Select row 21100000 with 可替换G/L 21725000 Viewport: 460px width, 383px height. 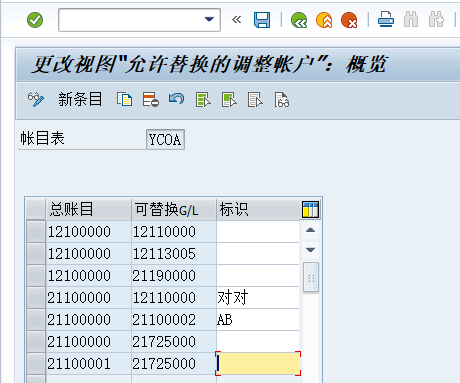[x=36, y=342]
